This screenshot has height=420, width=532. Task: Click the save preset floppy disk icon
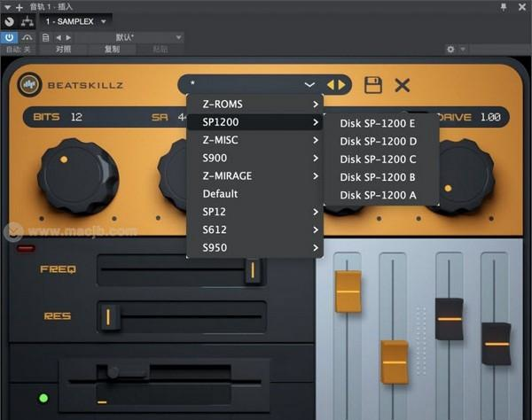[x=373, y=85]
